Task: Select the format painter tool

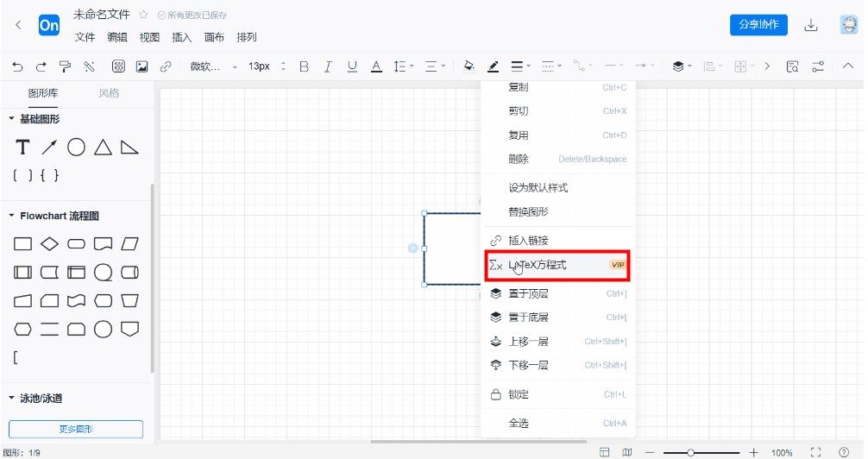Action: [x=65, y=67]
